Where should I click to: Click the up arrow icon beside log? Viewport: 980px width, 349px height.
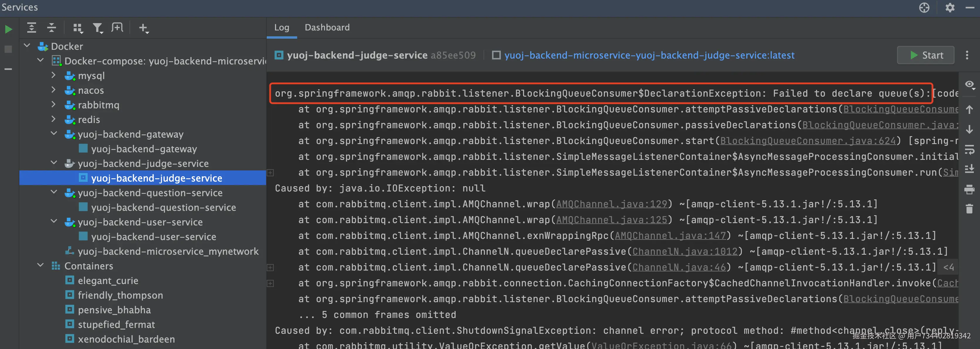(969, 110)
